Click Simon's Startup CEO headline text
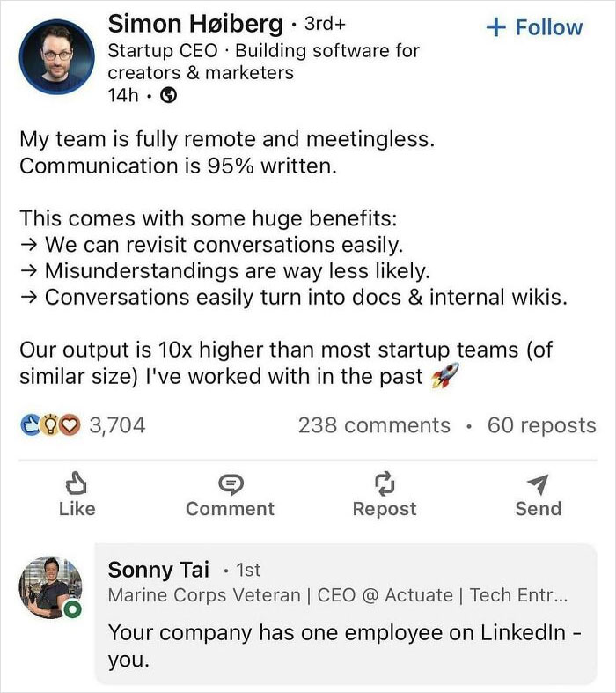Screen dimensions: 616x693 pos(263,62)
